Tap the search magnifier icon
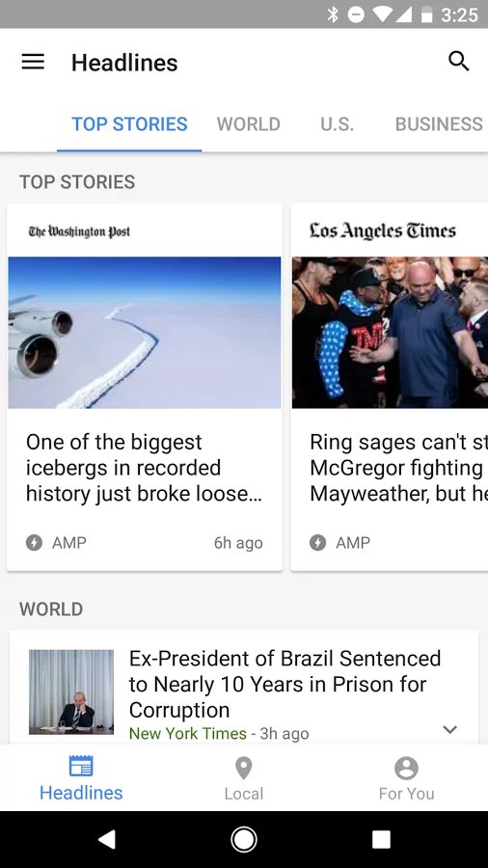Image resolution: width=488 pixels, height=868 pixels. [x=459, y=62]
